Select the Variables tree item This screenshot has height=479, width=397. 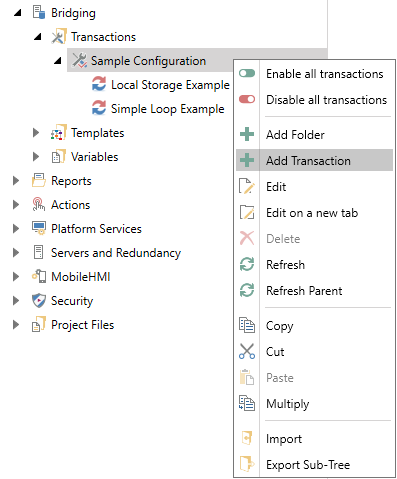[x=94, y=157]
